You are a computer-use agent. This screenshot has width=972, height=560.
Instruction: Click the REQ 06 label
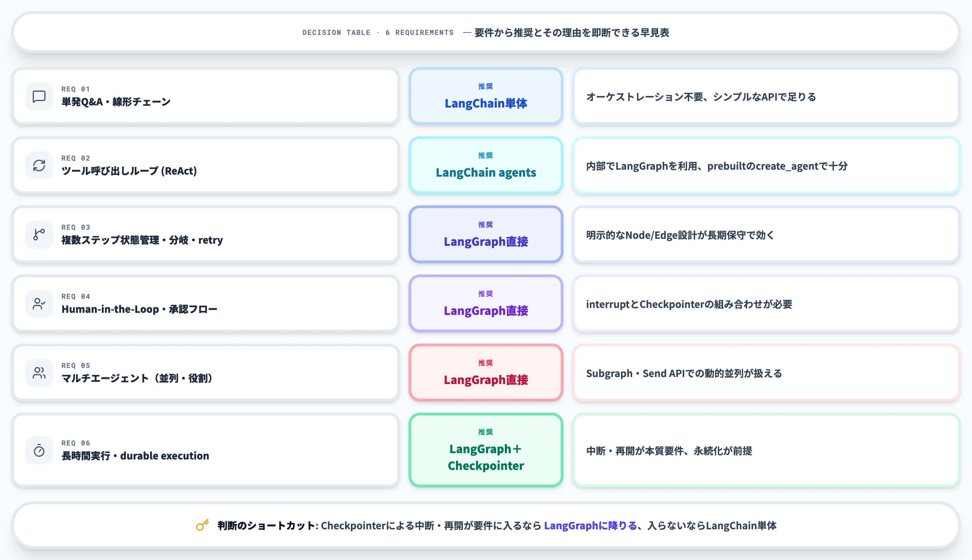tap(76, 443)
